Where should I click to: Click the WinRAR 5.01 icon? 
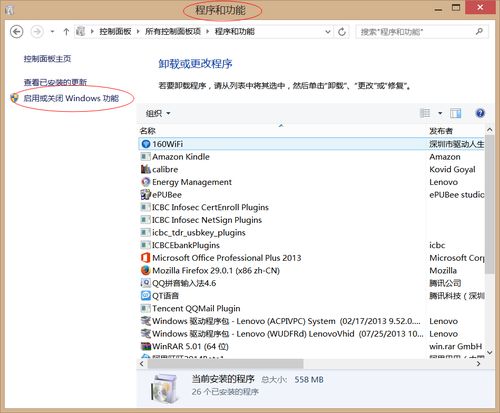tap(146, 346)
